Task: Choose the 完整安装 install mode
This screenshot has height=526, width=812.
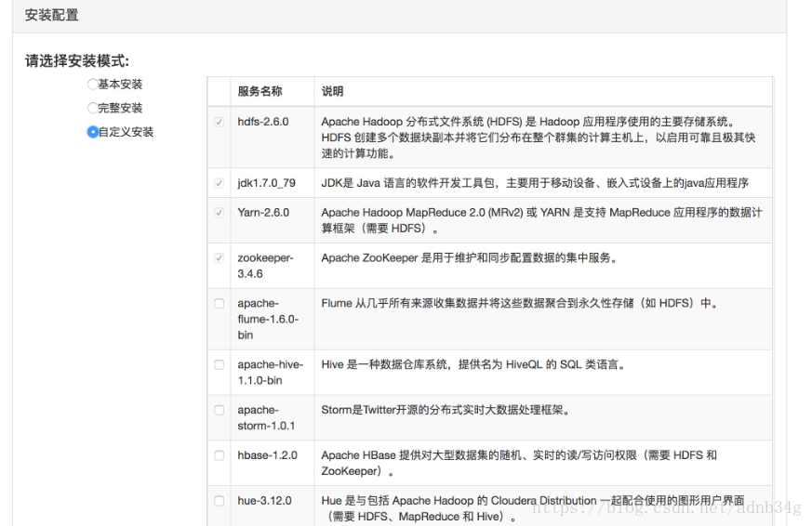Action: point(92,108)
